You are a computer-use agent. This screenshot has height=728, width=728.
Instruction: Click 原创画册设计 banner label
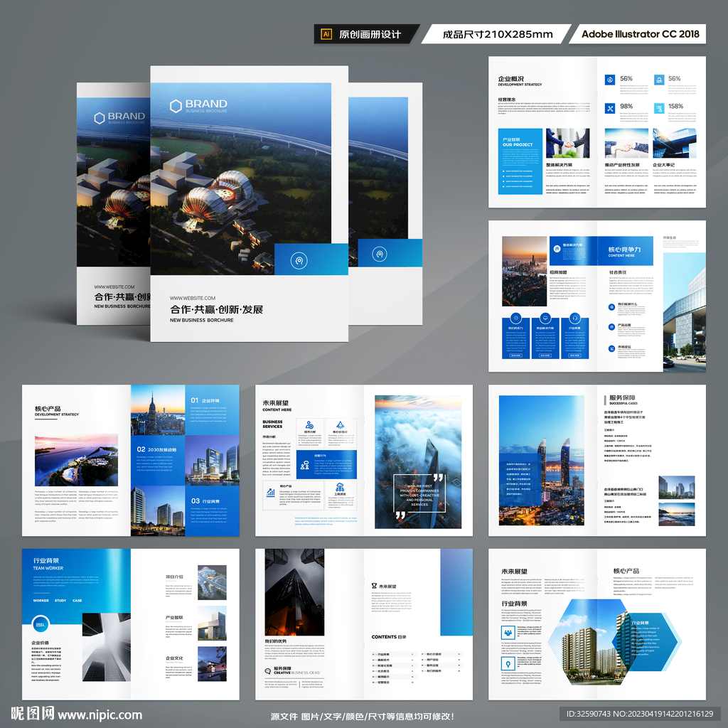click(370, 34)
